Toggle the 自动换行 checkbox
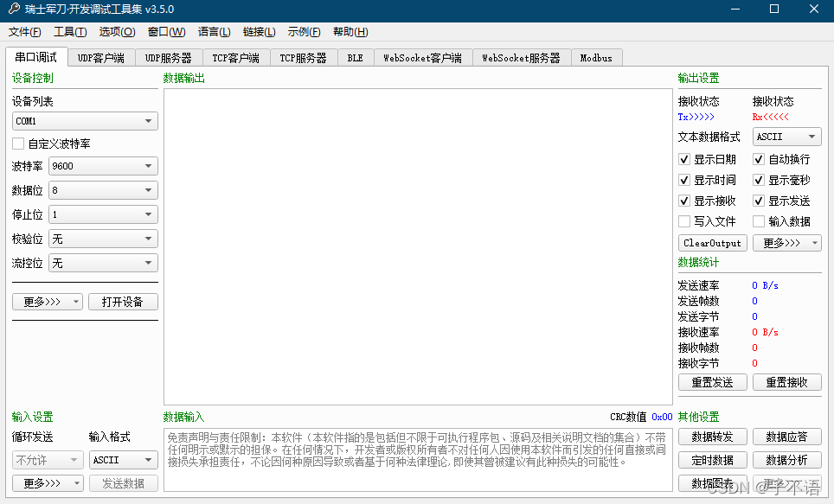This screenshot has width=834, height=504. (759, 159)
